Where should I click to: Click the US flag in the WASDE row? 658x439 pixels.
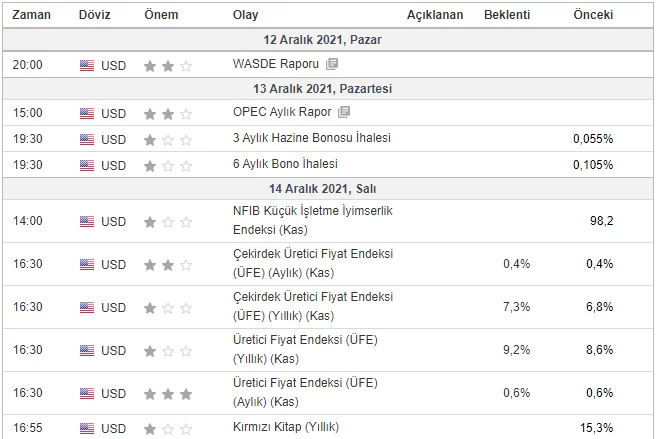(87, 65)
